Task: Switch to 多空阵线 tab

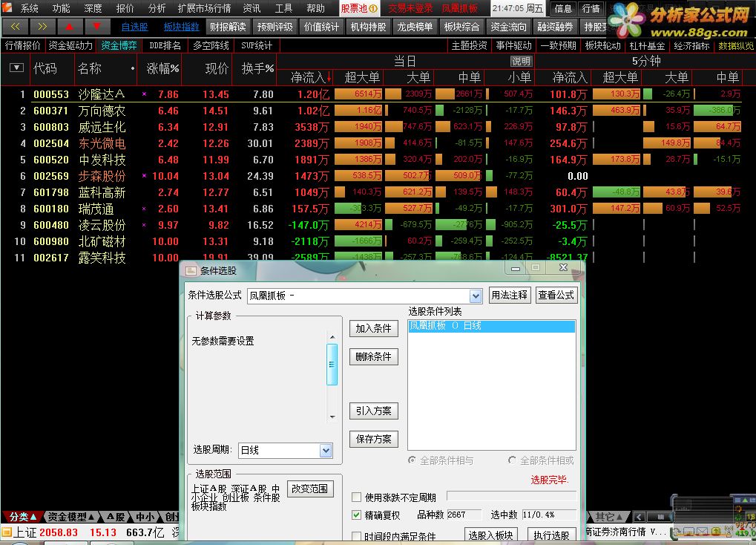Action: pyautogui.click(x=211, y=46)
